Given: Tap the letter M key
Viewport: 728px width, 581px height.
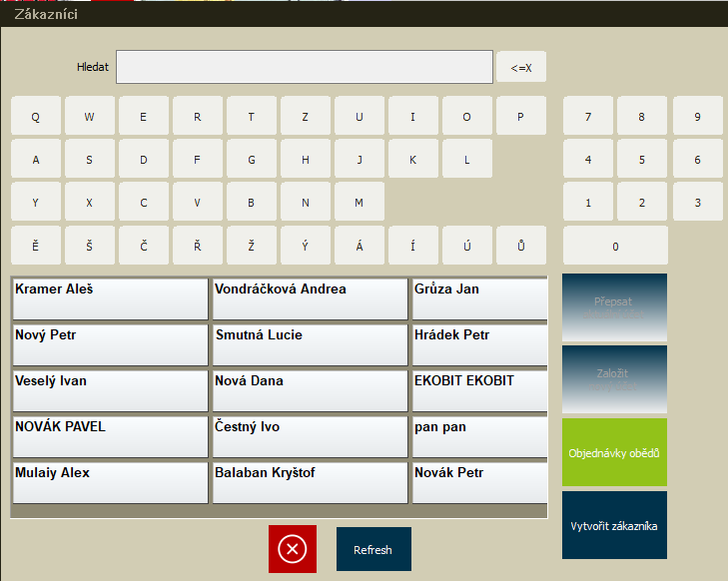Looking at the screenshot, I should click(x=359, y=202).
